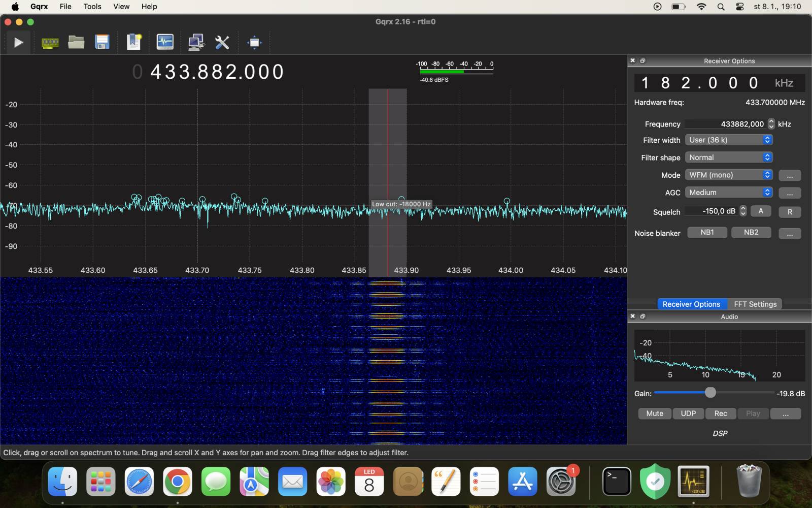Image resolution: width=812 pixels, height=508 pixels.
Task: Click the Hardware freq 433.700000 MHz value
Action: tap(775, 102)
